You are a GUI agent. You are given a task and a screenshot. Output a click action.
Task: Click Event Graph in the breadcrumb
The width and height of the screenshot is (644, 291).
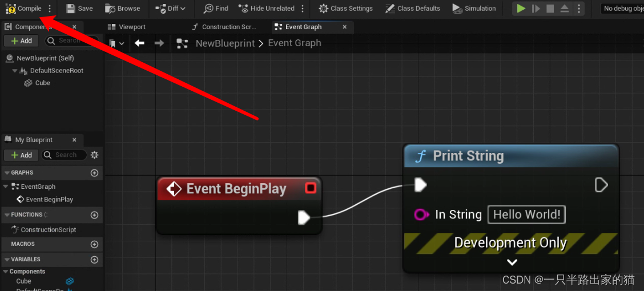point(295,43)
